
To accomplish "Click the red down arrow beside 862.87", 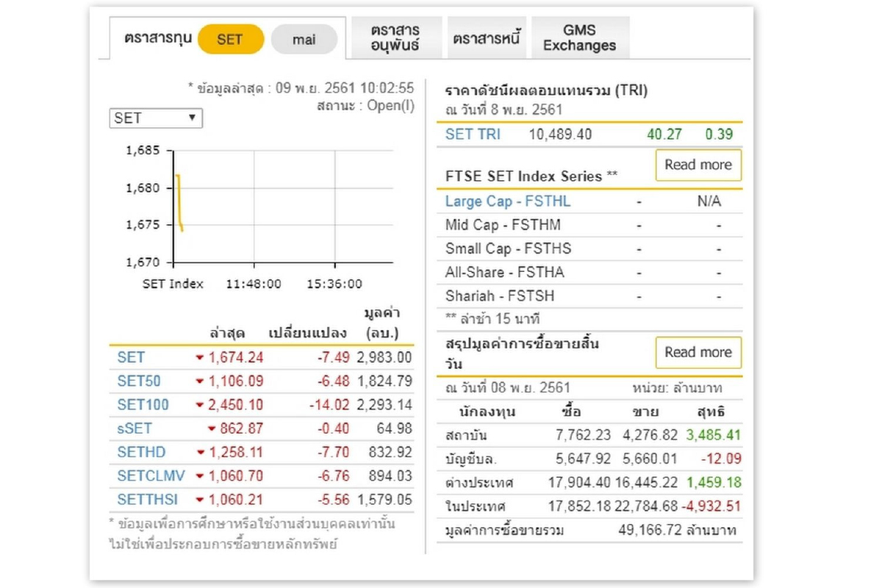I will point(212,429).
